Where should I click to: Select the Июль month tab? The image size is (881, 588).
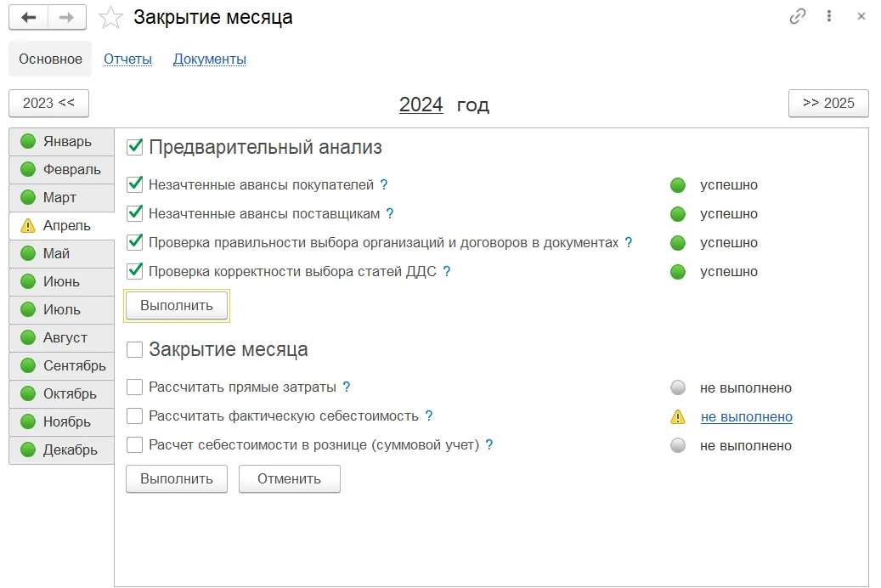click(x=62, y=310)
